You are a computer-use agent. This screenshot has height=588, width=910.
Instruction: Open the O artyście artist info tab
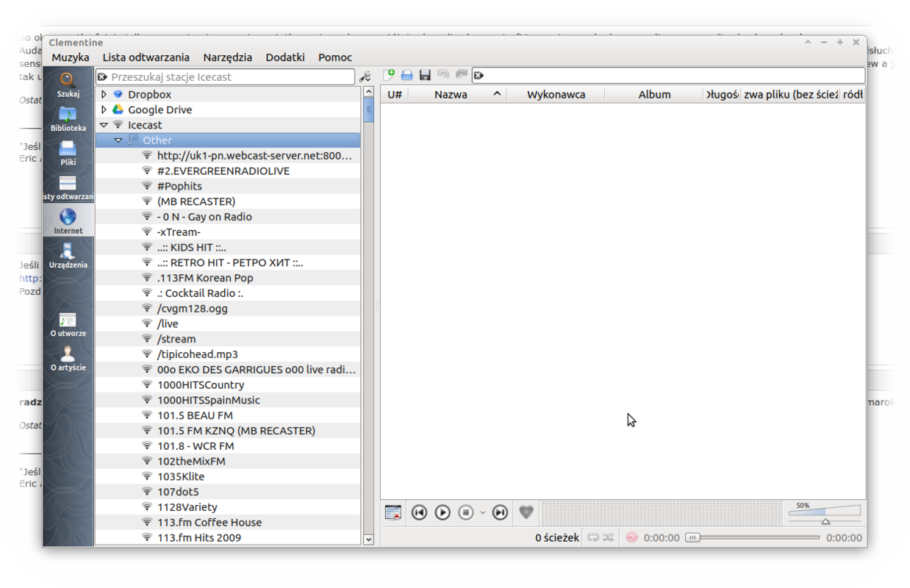[x=68, y=358]
